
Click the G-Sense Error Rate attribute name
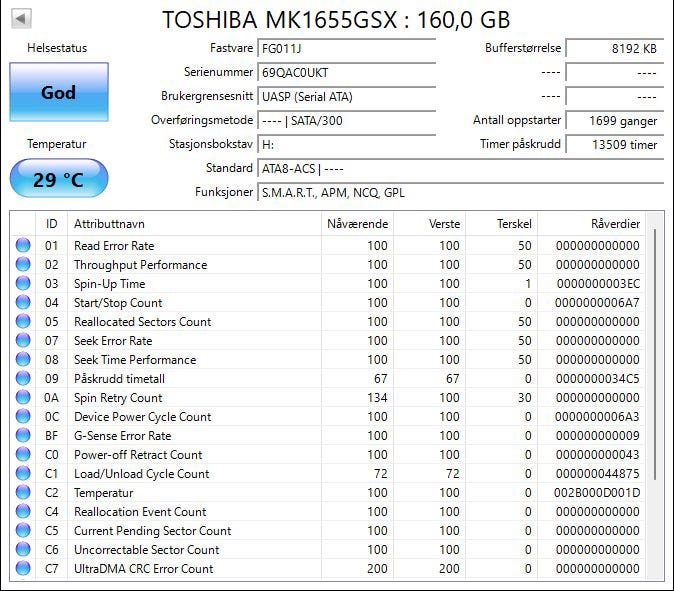point(123,435)
